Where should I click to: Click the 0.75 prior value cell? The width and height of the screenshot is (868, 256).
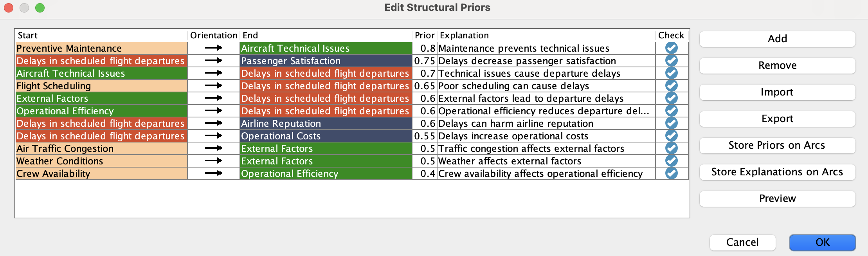(x=425, y=61)
